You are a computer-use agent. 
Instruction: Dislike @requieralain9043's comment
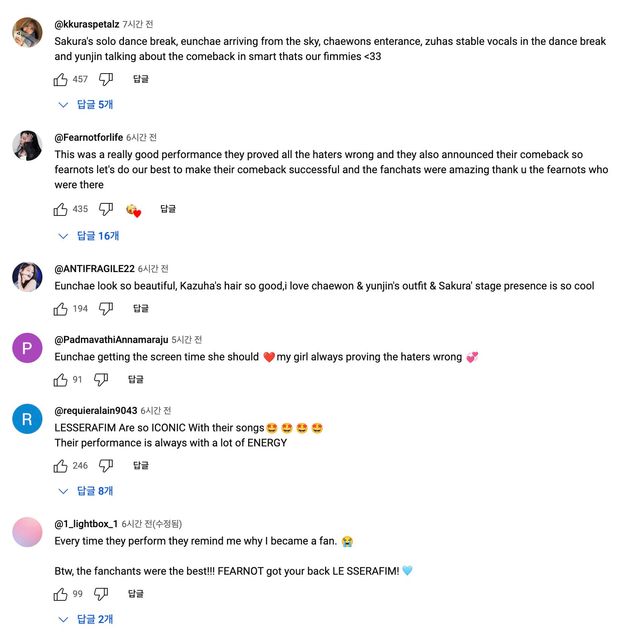[106, 466]
